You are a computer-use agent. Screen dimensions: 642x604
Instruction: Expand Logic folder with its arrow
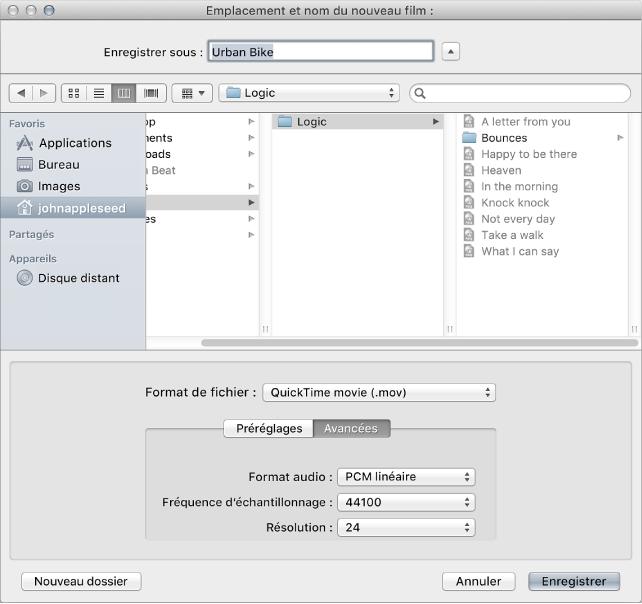[436, 122]
